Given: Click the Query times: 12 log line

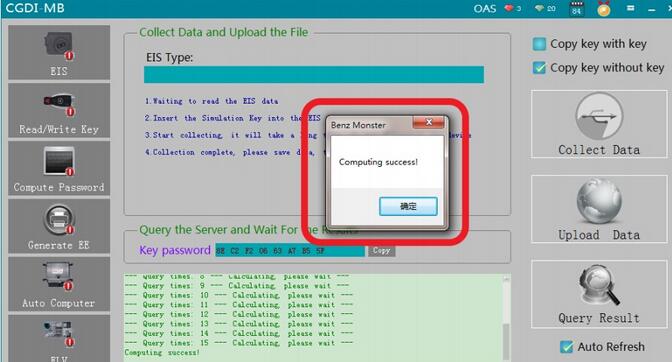Looking at the screenshot, I should point(239,314).
